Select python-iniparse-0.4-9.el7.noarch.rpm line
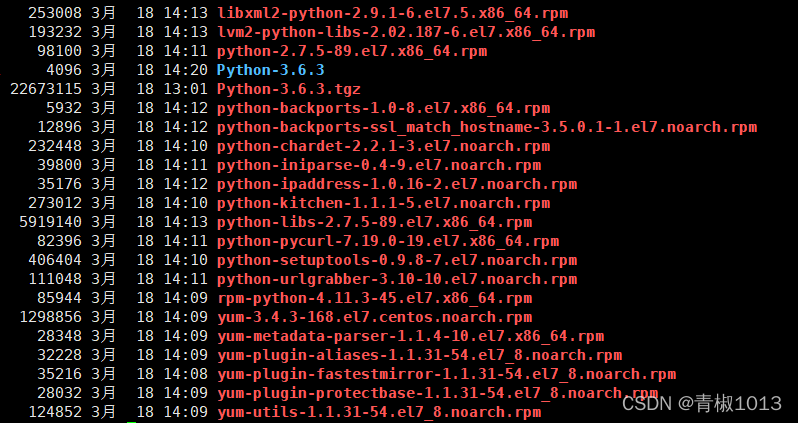798x423 pixels. (379, 165)
